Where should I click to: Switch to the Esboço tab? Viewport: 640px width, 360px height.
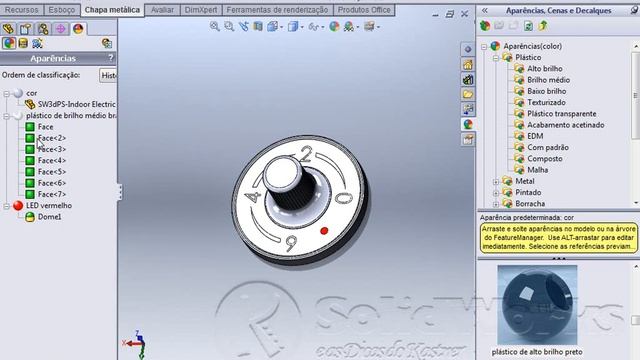point(62,10)
